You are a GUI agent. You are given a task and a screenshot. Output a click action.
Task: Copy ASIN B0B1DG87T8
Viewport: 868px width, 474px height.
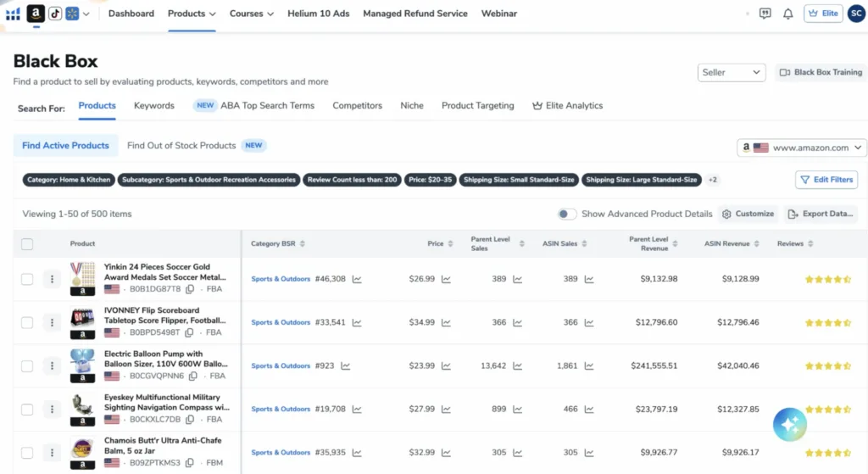pyautogui.click(x=190, y=289)
